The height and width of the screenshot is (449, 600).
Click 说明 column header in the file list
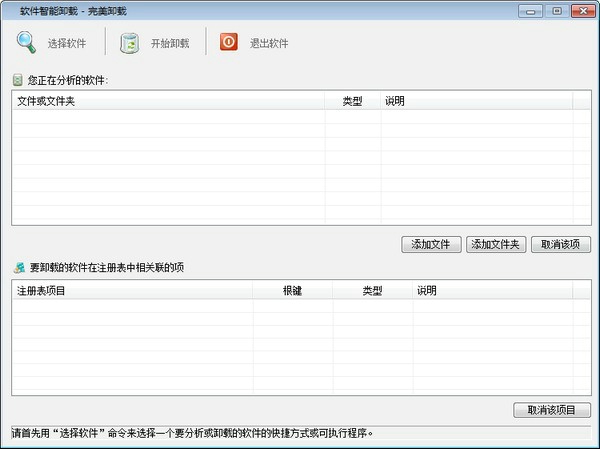476,102
